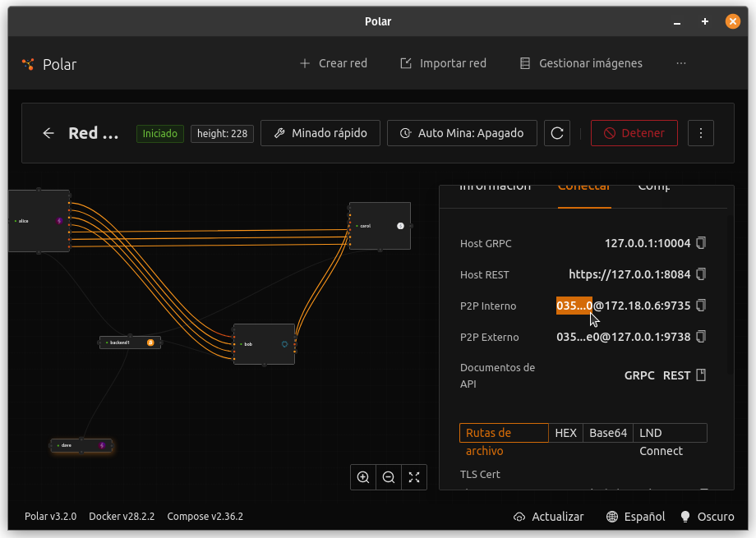756x538 pixels.
Task: Open the network's three-dot options menu
Action: point(701,133)
